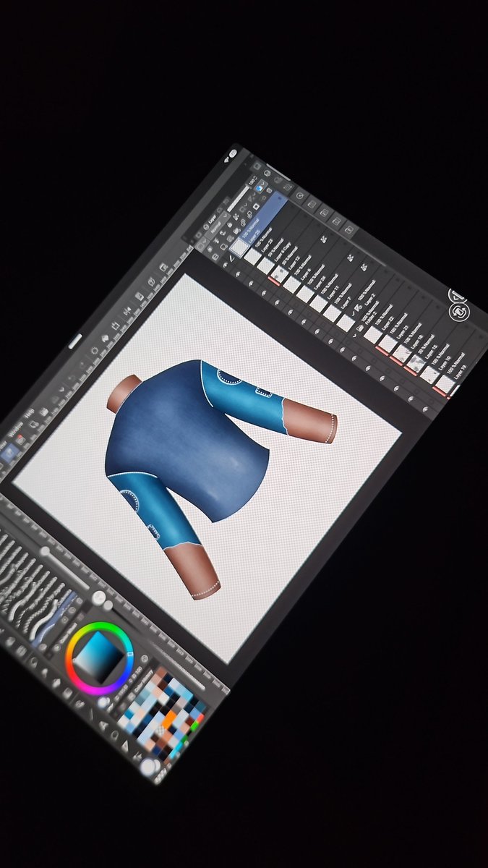Click the paint bucket fill icon in command bar
This screenshot has height=868, width=488.
104,338
